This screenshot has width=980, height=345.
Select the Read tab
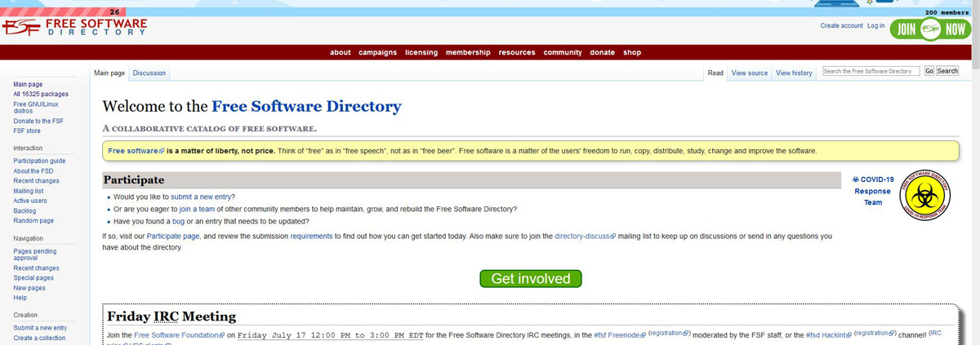715,73
